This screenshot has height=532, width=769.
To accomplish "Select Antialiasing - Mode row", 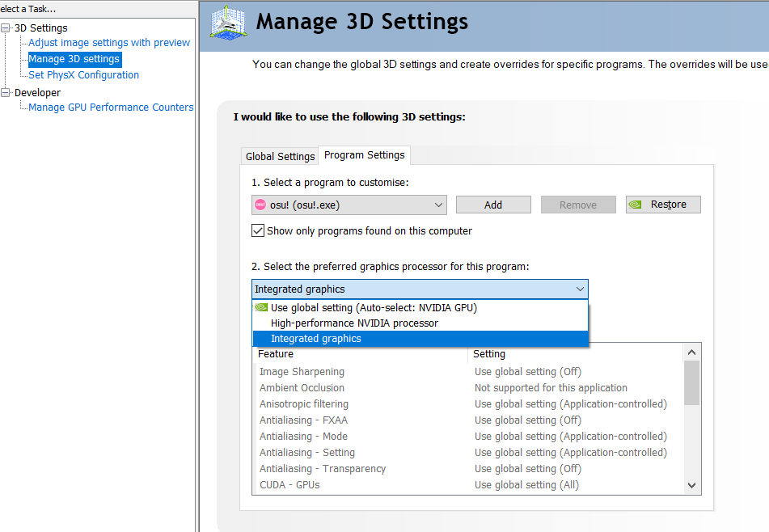I will click(468, 437).
